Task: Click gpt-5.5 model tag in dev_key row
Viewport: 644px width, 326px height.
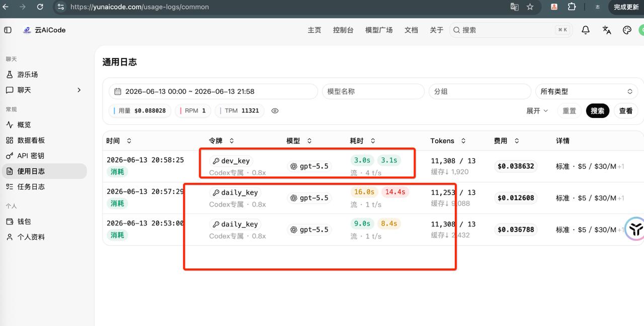Action: tap(309, 166)
